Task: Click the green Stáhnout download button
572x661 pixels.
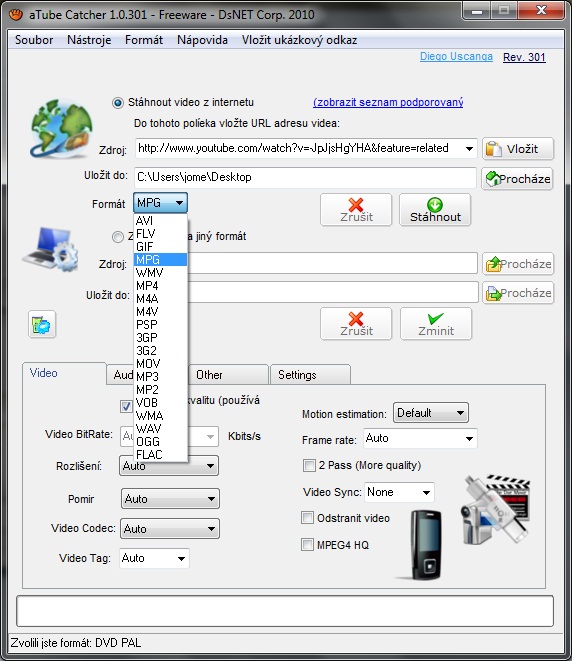Action: click(435, 210)
